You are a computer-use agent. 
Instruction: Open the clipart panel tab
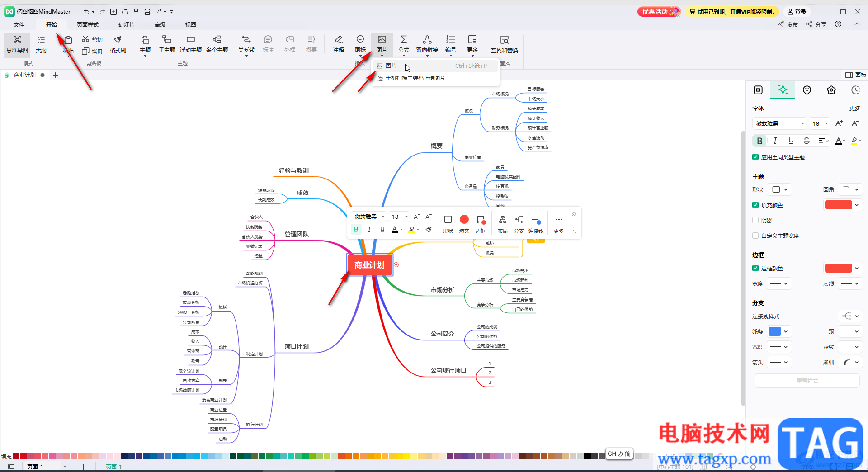831,90
